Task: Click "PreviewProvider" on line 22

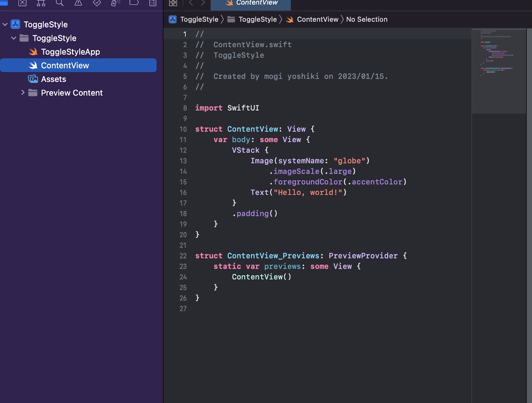Action: (x=363, y=256)
